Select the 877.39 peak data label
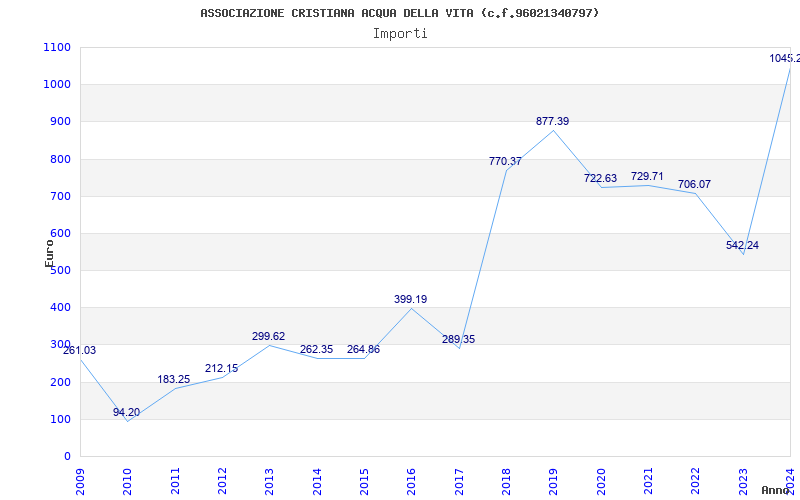The image size is (800, 500). pos(553,121)
